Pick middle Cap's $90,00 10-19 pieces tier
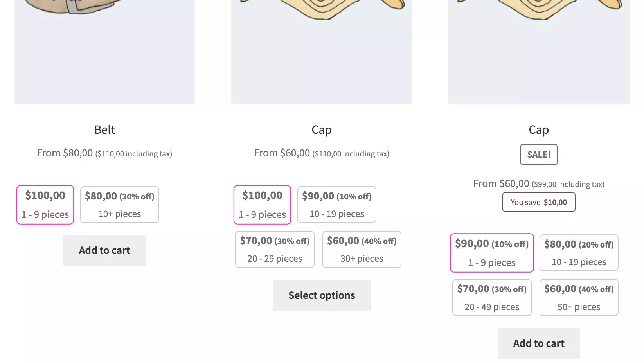The width and height of the screenshot is (644, 363). click(x=336, y=205)
